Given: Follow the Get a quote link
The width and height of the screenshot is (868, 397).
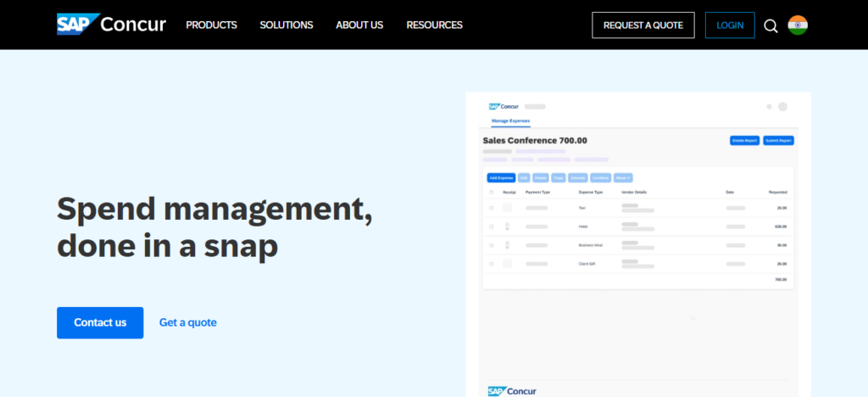Looking at the screenshot, I should (187, 322).
